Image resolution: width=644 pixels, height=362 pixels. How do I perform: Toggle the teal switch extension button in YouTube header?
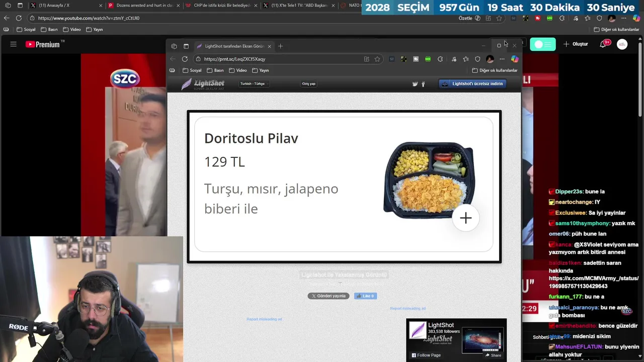tap(543, 44)
